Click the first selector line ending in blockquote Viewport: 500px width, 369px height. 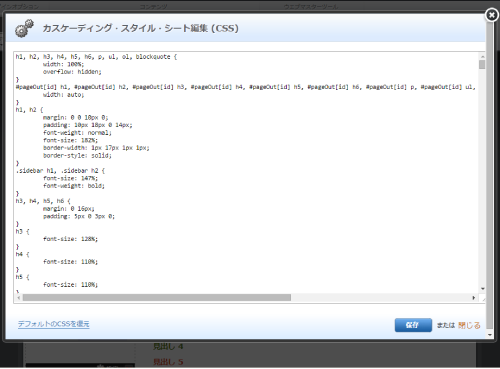(x=96, y=57)
